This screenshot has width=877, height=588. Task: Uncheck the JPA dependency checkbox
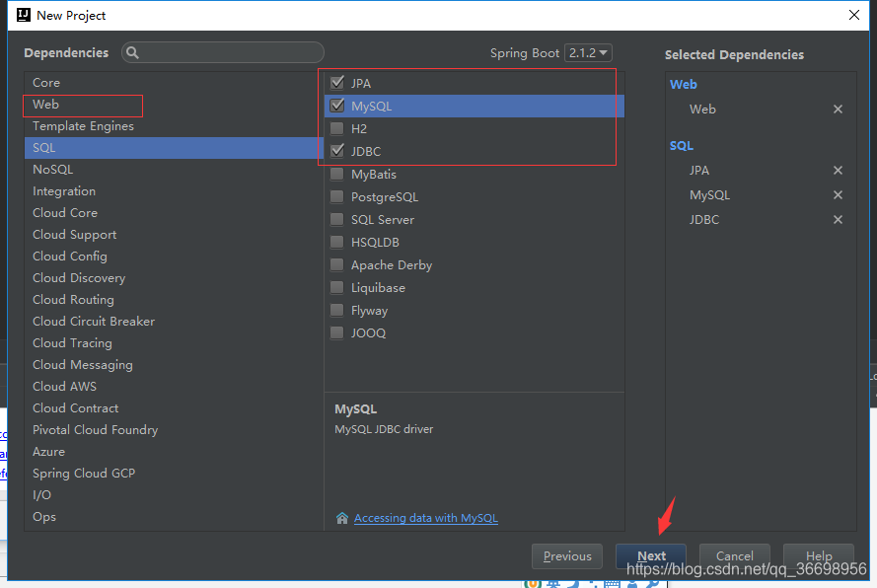pyautogui.click(x=337, y=83)
